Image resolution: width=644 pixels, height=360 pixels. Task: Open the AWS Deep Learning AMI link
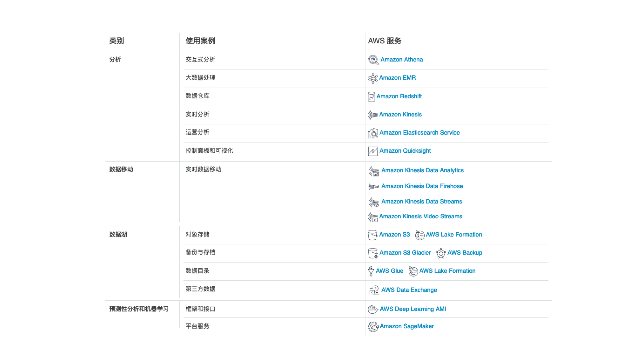(x=413, y=309)
